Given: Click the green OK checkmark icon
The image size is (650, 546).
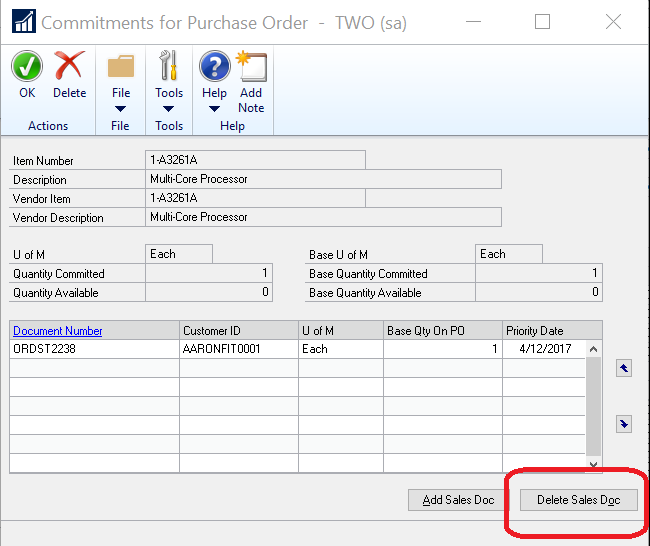Looking at the screenshot, I should [x=27, y=66].
